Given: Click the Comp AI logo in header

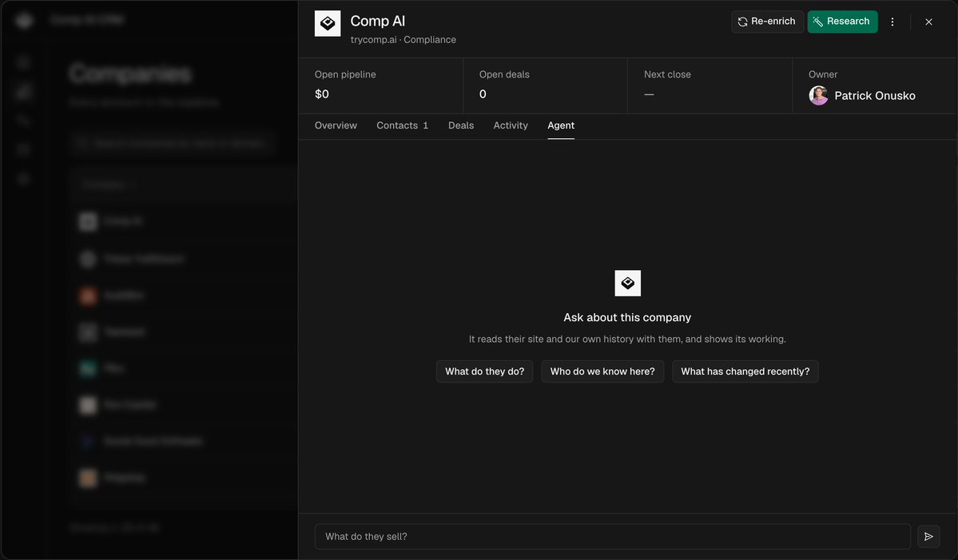Looking at the screenshot, I should (x=328, y=23).
